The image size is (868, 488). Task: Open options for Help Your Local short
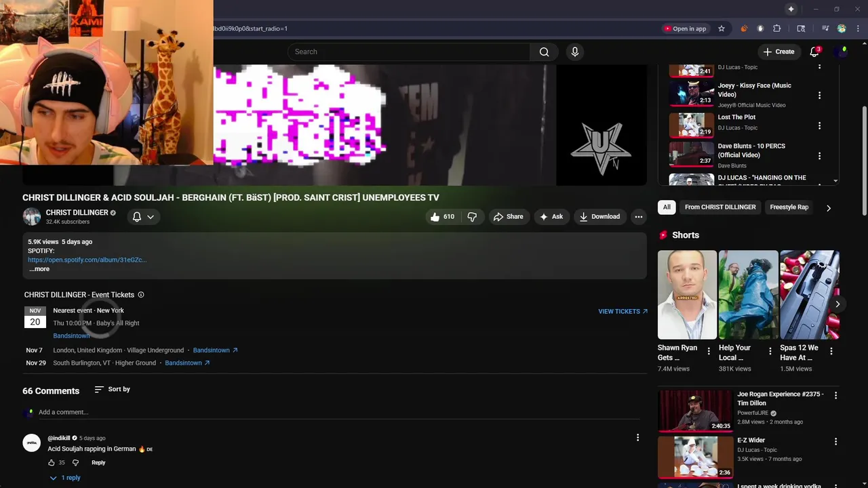[x=770, y=351]
